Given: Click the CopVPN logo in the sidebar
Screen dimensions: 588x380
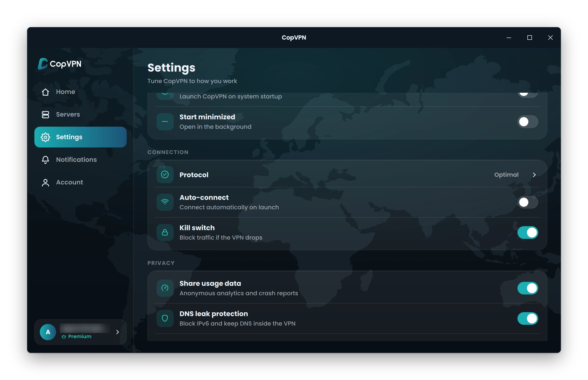Looking at the screenshot, I should click(60, 64).
